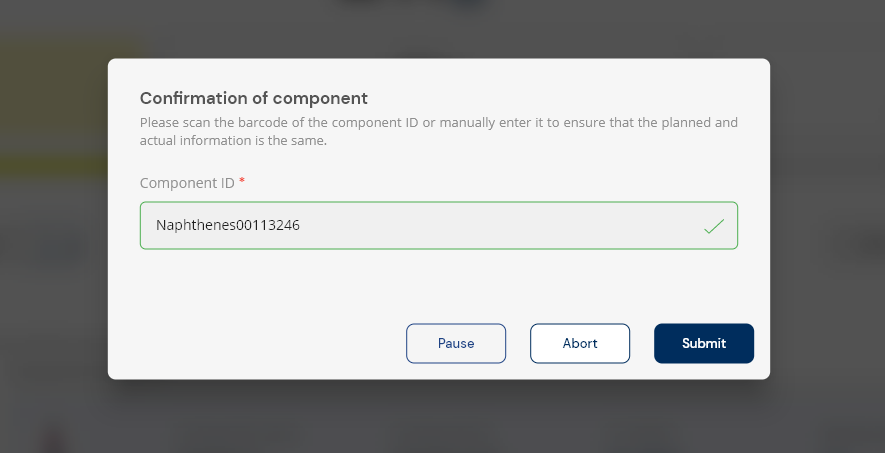Confirm the component by clicking Submit
This screenshot has height=453, width=885.
click(704, 343)
